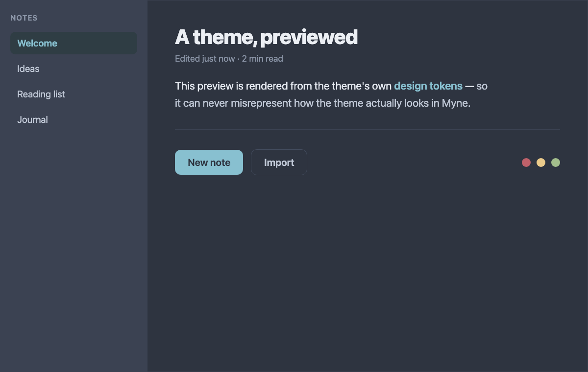
Task: Select the yellow color dot
Action: point(541,163)
